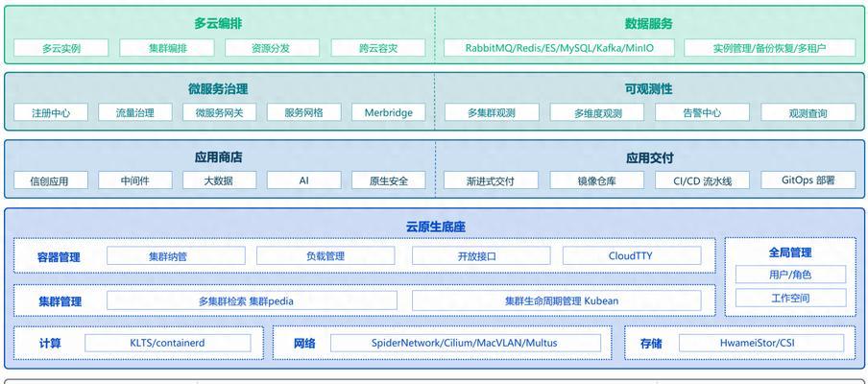The height and width of the screenshot is (384, 868).
Task: Select the 集群纳管 box
Action: [176, 255]
